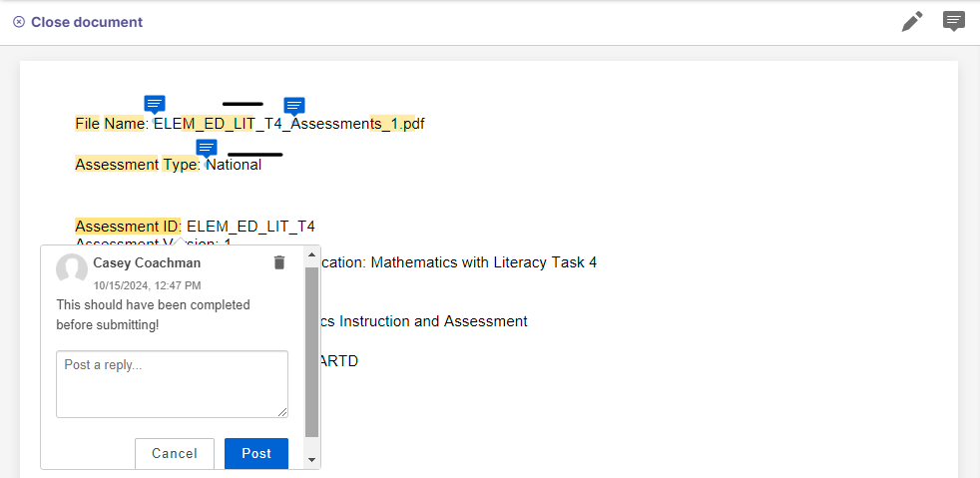Screen dimensions: 980x478
Task: Click the black line above the file name
Action: (243, 104)
